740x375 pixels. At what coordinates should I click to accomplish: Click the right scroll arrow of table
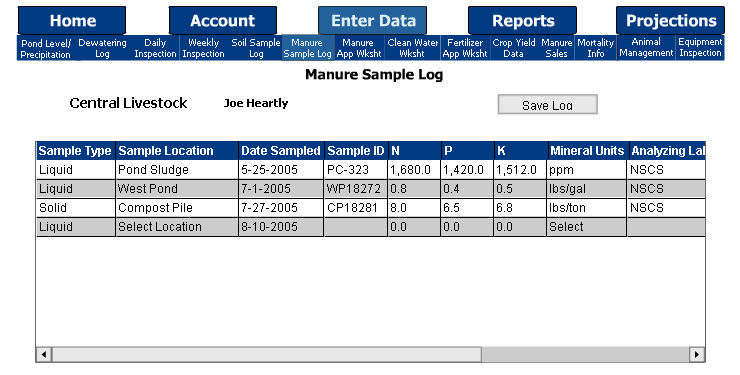[x=697, y=354]
